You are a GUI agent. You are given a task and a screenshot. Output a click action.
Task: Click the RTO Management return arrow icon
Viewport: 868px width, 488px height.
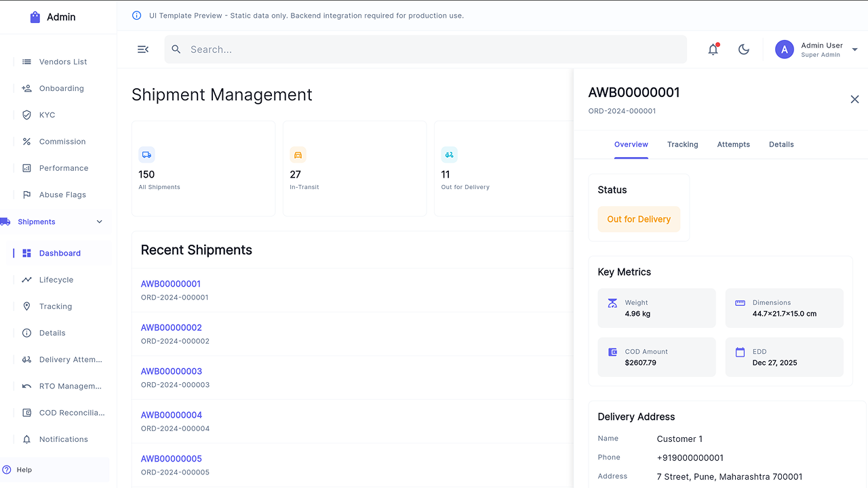(26, 386)
